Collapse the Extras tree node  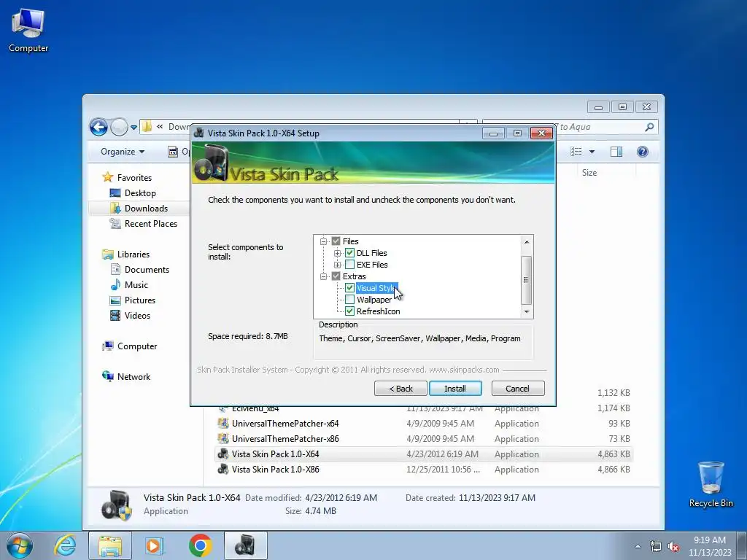point(323,276)
